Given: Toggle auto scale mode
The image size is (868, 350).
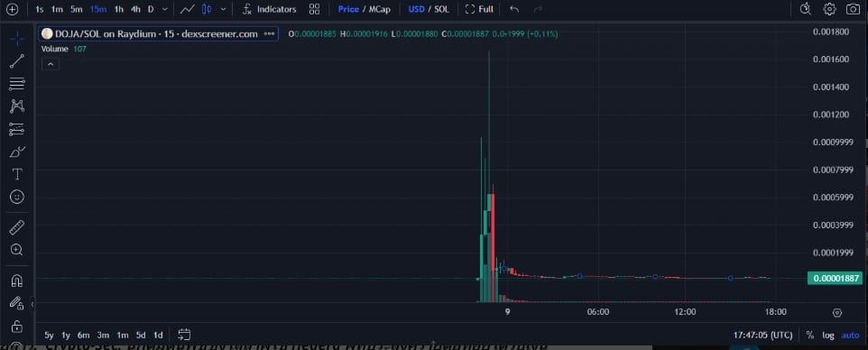Looking at the screenshot, I should click(850, 335).
